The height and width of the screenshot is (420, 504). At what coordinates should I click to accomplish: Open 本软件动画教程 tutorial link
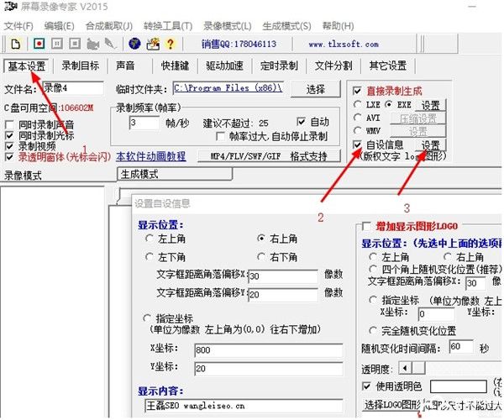click(x=150, y=156)
